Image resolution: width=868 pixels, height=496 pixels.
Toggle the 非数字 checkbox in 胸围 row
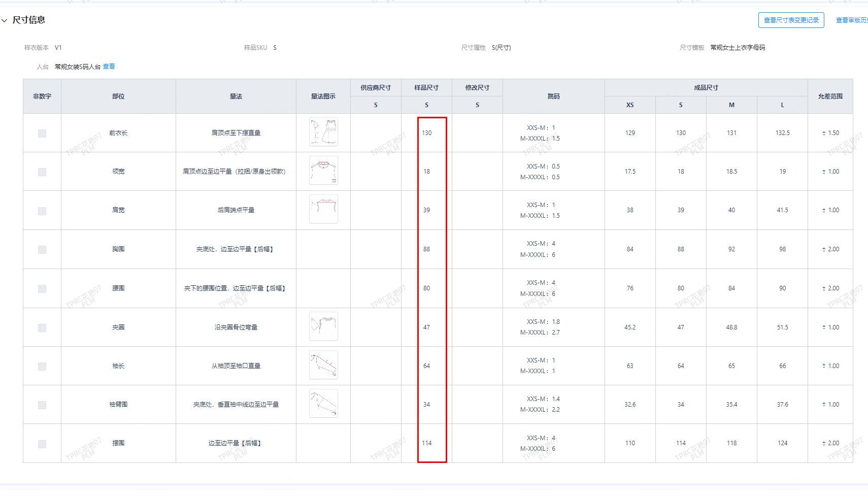(x=42, y=250)
